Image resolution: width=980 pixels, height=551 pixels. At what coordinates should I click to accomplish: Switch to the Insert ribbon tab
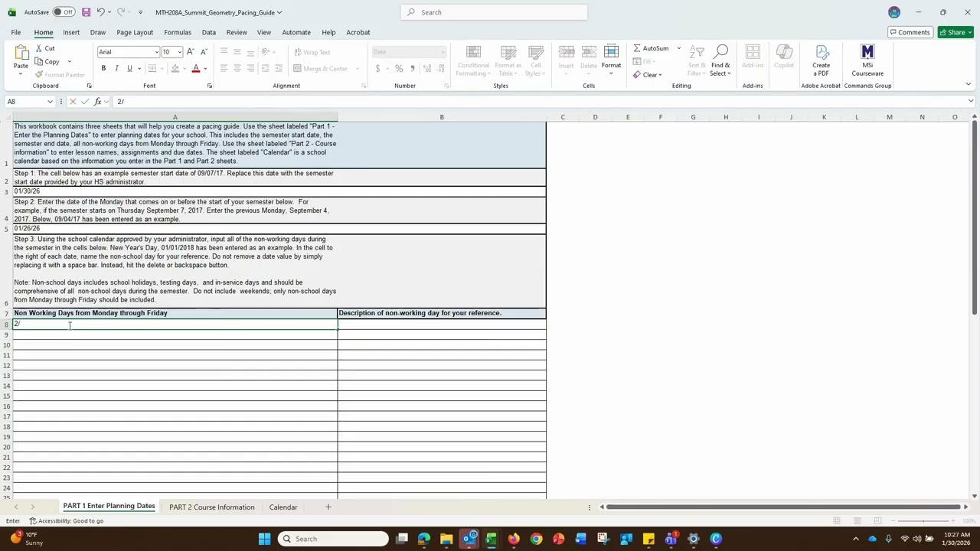point(71,32)
